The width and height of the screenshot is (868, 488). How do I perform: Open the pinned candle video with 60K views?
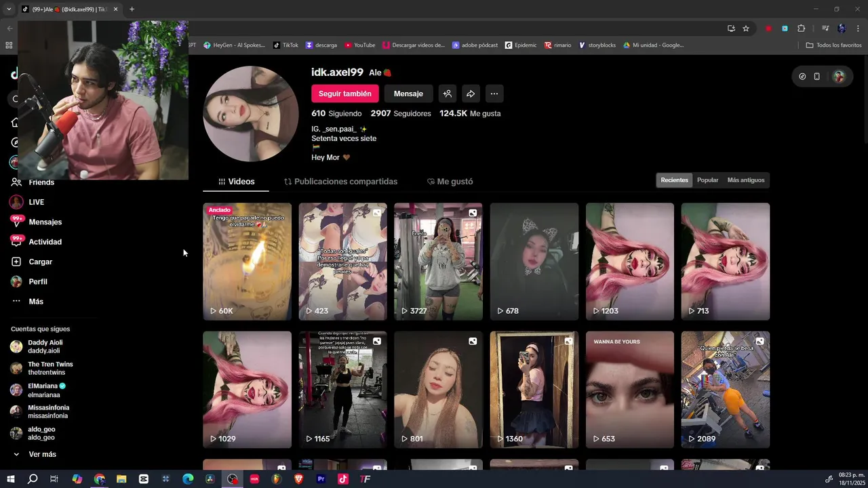click(247, 262)
